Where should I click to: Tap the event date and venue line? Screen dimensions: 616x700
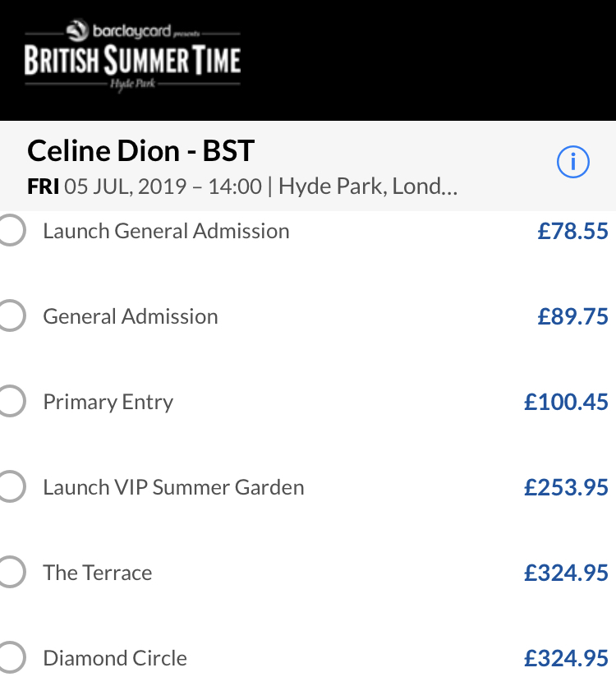(x=242, y=187)
